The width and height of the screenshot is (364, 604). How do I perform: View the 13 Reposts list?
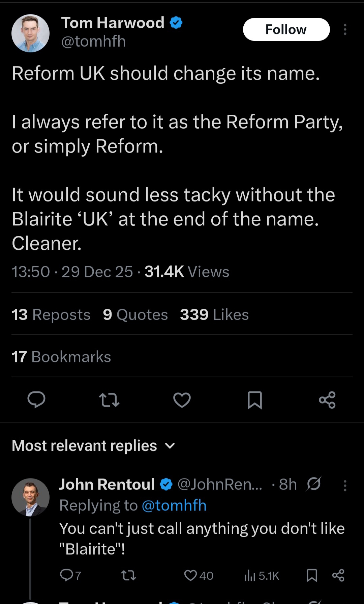(51, 315)
